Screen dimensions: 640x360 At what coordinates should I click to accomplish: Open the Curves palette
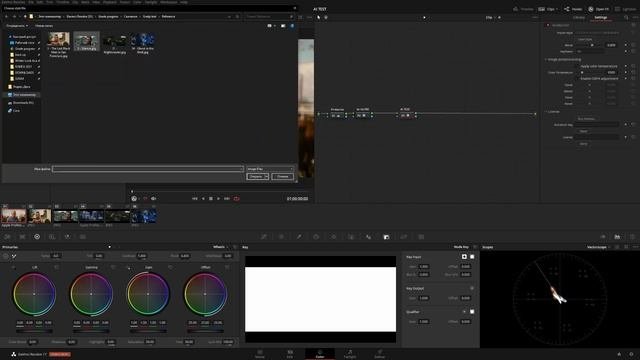coord(264,237)
